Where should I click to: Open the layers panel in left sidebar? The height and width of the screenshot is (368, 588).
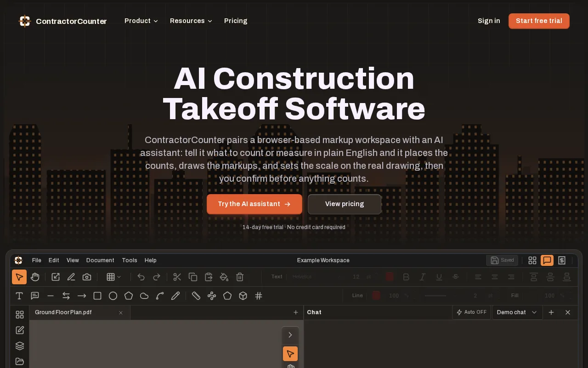click(20, 346)
